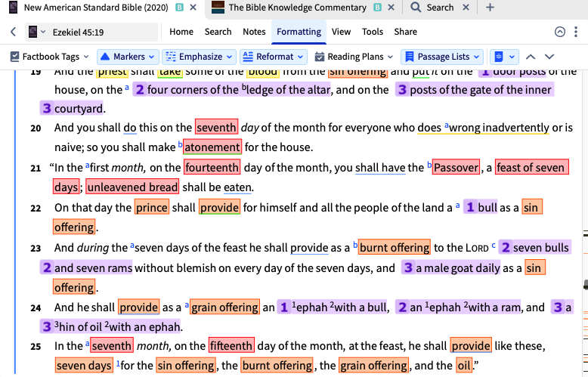Click highlighted word seventh in verse 20
This screenshot has height=377, width=588.
tap(216, 128)
